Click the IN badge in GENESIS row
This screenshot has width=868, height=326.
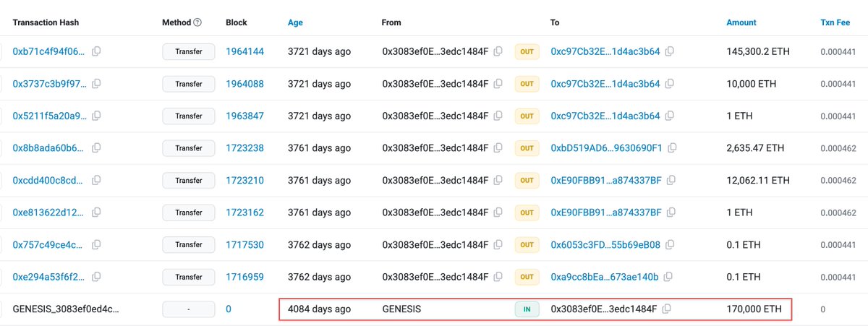click(527, 309)
